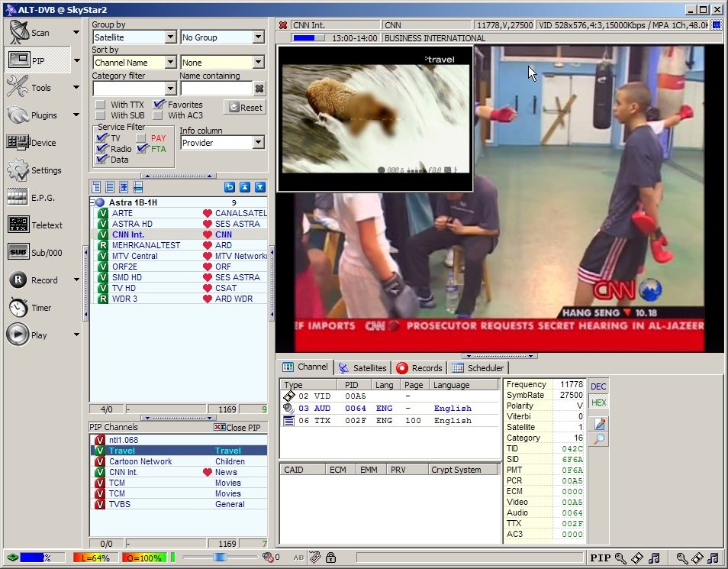Expand the Scan button dropdown arrow
This screenshot has width=728, height=569.
[76, 33]
